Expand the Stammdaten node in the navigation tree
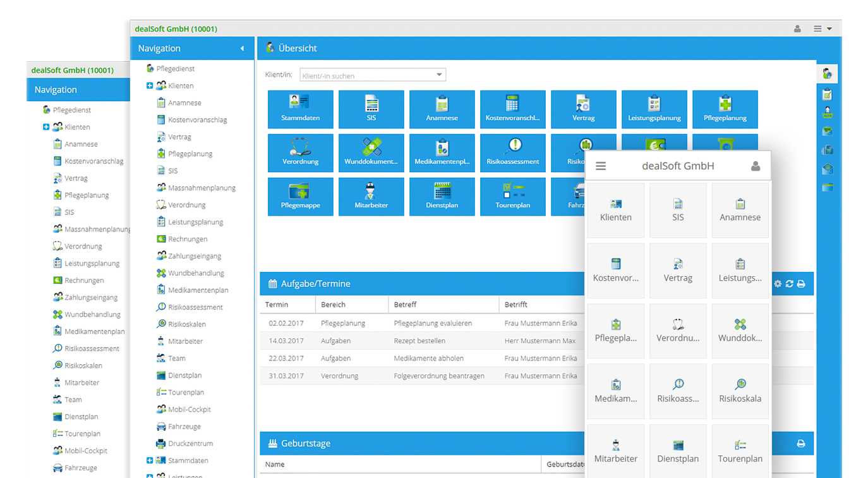868x478 pixels. tap(149, 460)
